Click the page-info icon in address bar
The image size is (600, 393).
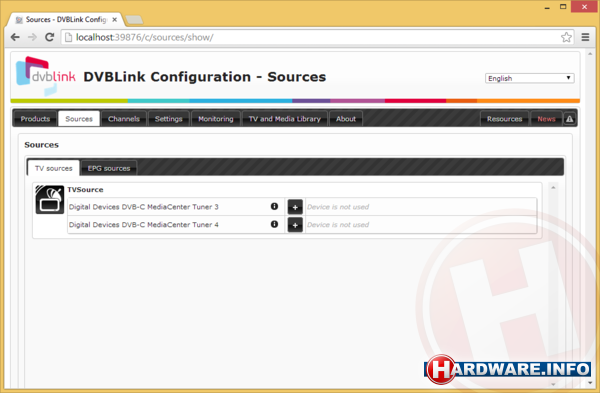coord(68,37)
